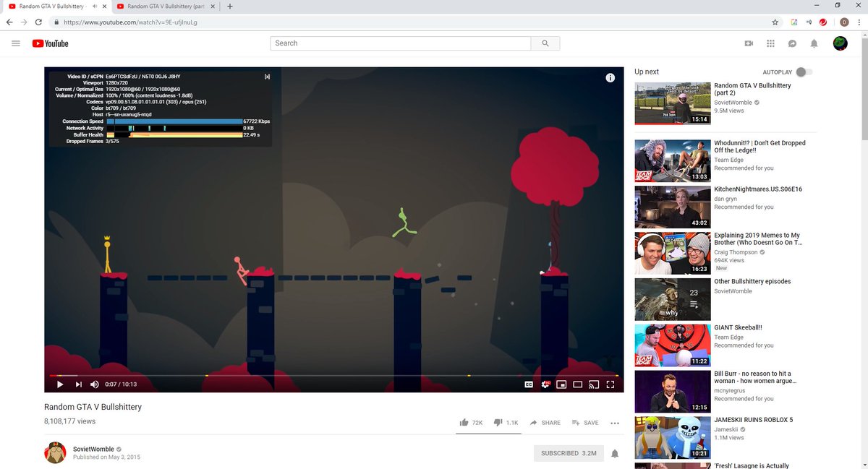Open the YouTube account avatar menu
Screen dimensions: 868x469
[840, 43]
